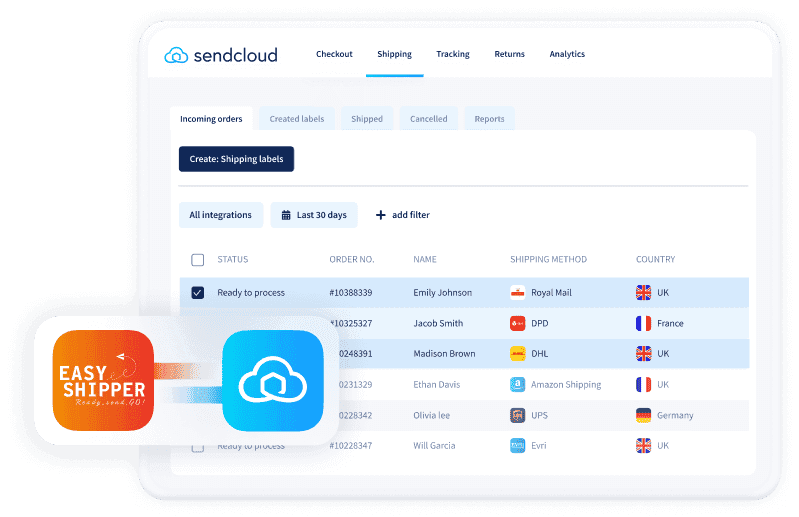The image size is (799, 517).
Task: Click the blue Sendcloud app tile
Action: (273, 380)
